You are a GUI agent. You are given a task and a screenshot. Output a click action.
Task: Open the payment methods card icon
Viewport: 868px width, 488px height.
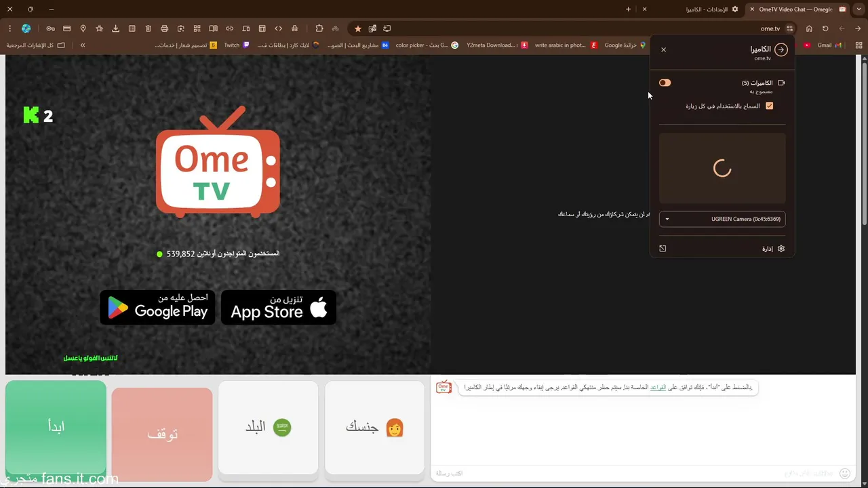(66, 28)
